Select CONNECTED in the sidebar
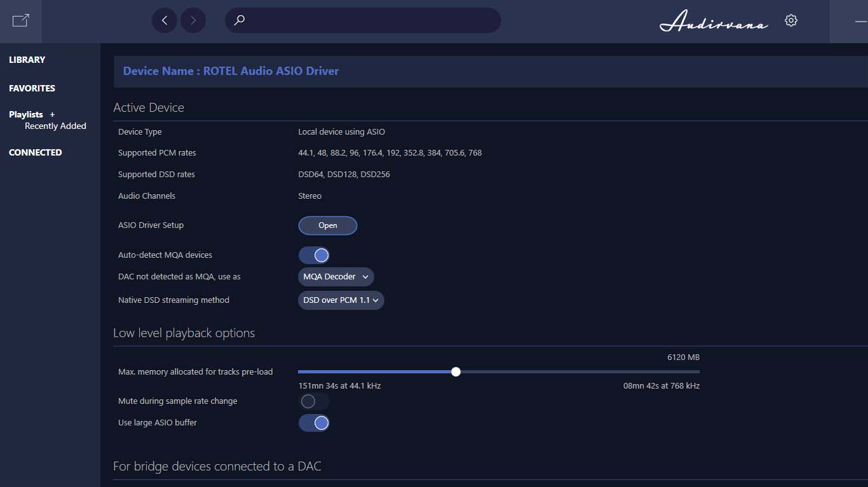 (x=36, y=152)
